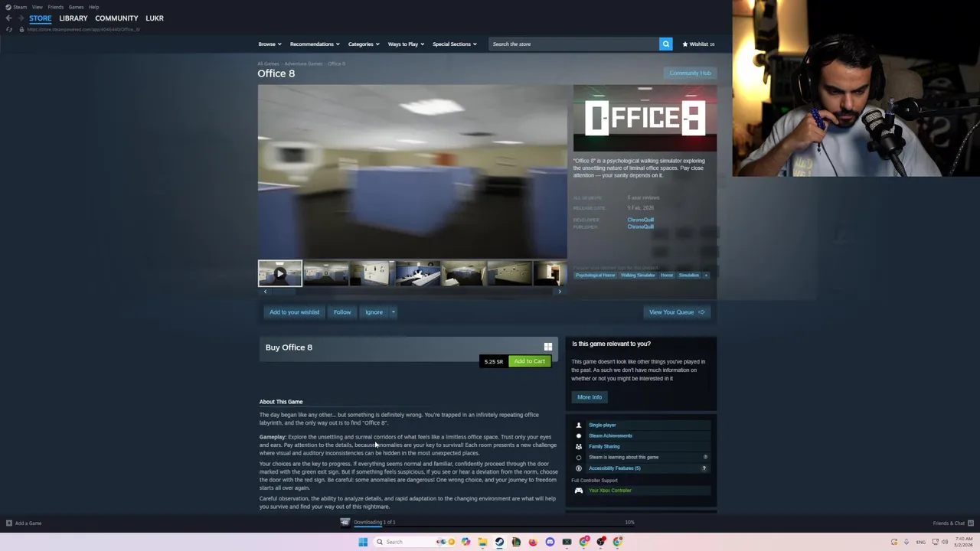Click the All Games breadcrumb
980x551 pixels.
point(268,64)
